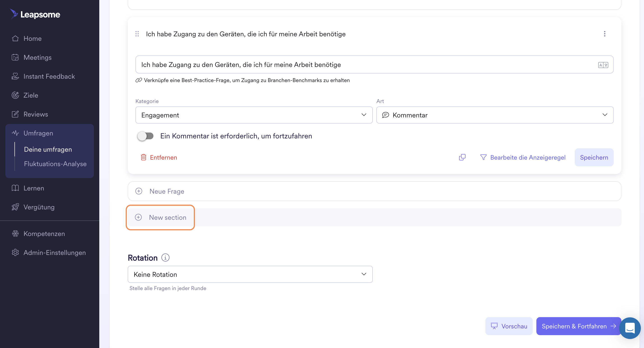Screen dimensions: 644x348
Task: Toggle required comment switch
Action: pyautogui.click(x=145, y=136)
